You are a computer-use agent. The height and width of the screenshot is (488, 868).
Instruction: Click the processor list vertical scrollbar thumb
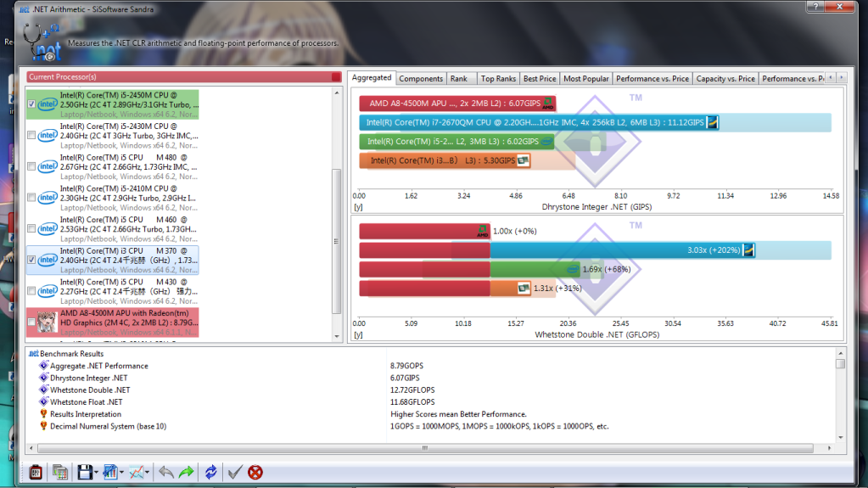337,242
